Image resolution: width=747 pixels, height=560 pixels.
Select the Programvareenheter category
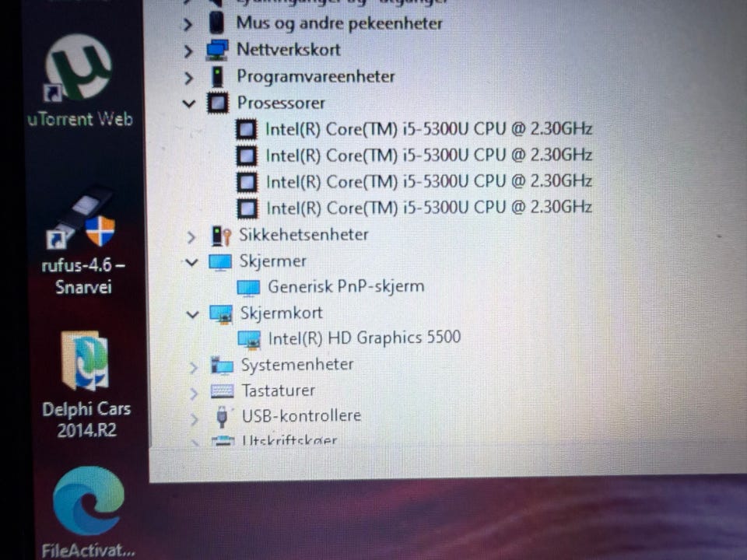[x=316, y=76]
